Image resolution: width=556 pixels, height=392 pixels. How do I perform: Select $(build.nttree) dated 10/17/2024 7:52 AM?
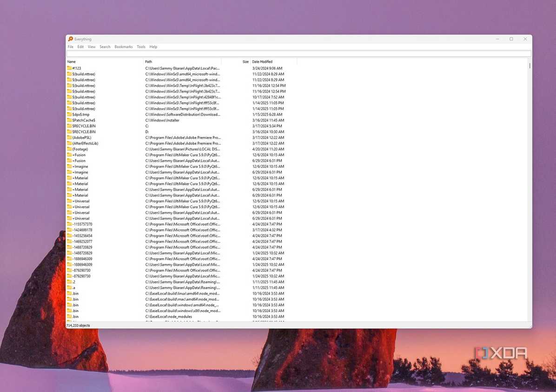[x=84, y=97]
